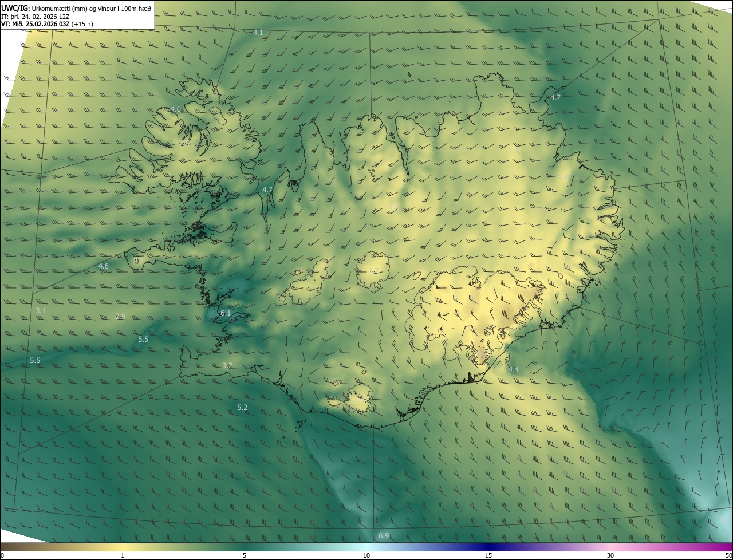Click the 1 tick on the colorbar legend

coord(123,555)
